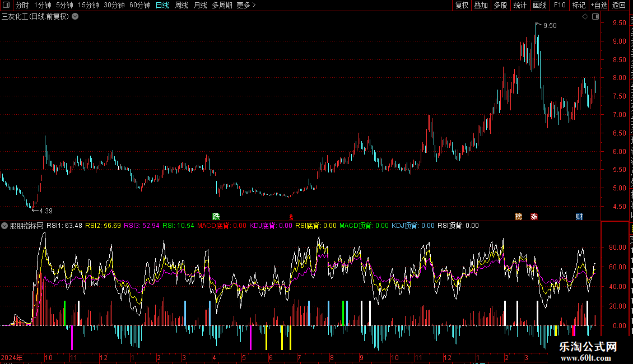Click RSI3: 52.94 indicator value

[x=141, y=226]
